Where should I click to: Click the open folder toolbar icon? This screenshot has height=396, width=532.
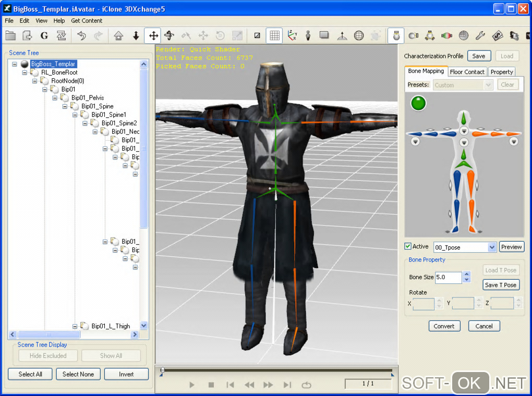[11, 35]
